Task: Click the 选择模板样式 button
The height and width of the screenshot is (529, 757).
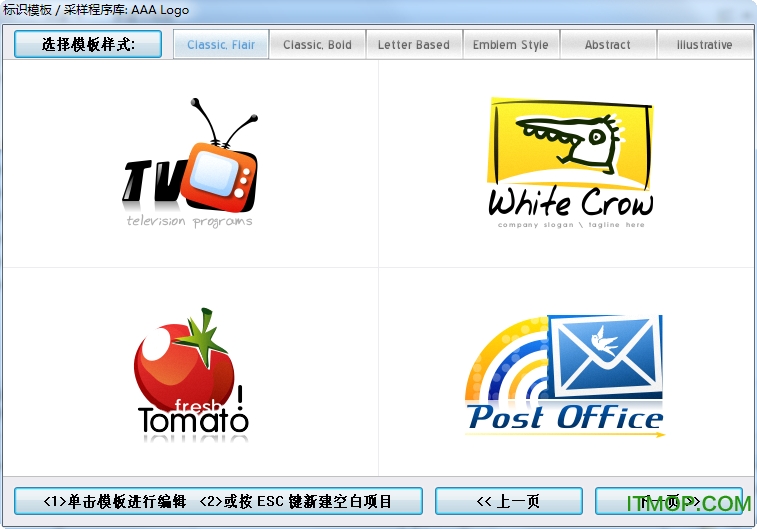Action: [x=88, y=44]
